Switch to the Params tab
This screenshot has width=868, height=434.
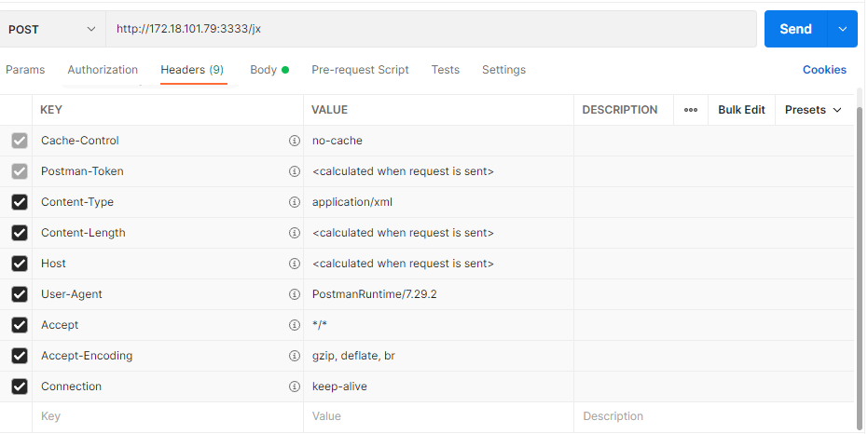(x=25, y=70)
